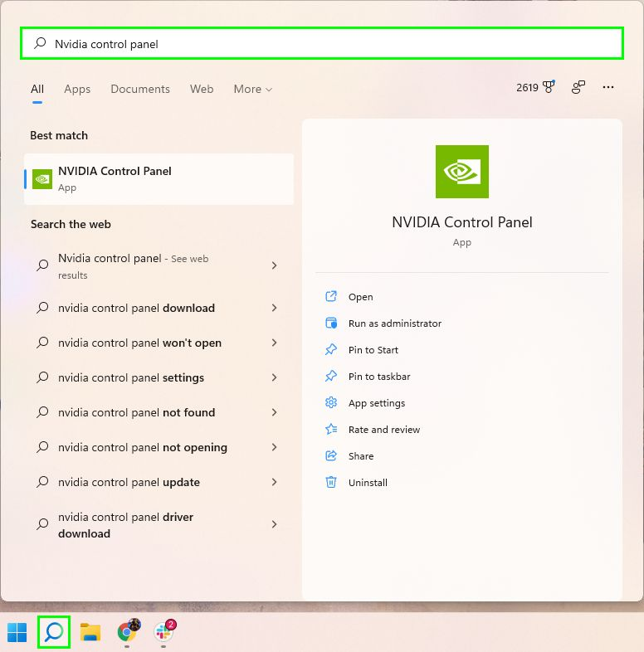
Task: Click the Rate and review star icon
Action: pos(331,429)
